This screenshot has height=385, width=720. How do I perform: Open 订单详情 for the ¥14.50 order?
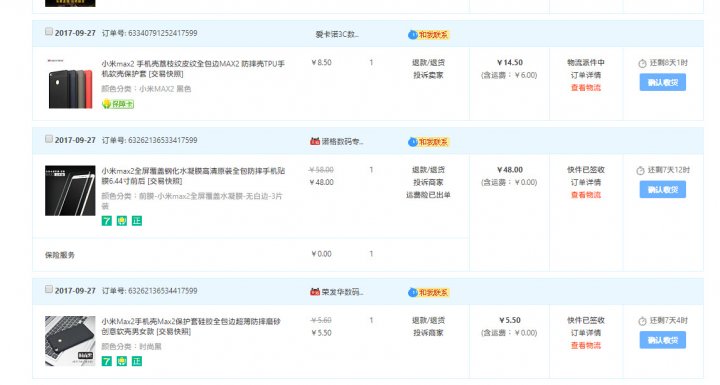[585, 75]
